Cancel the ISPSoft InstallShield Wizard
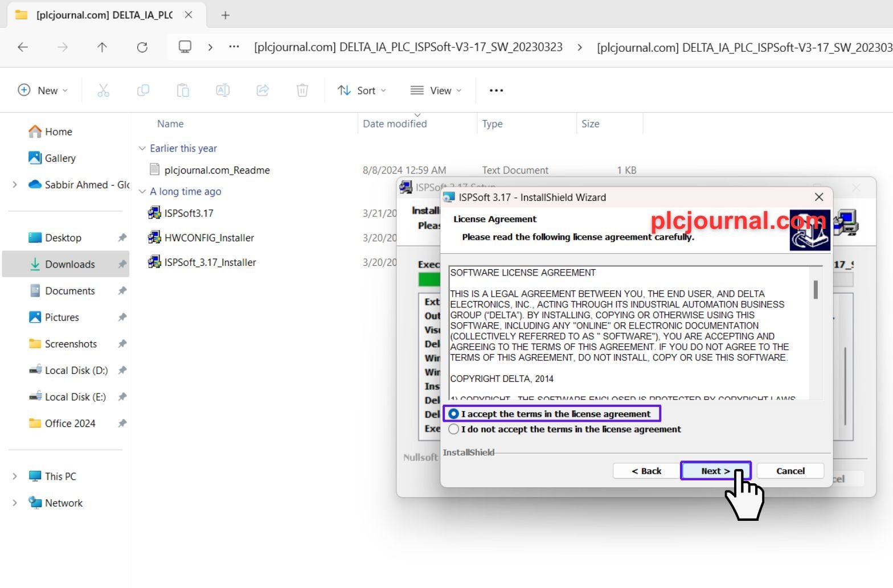 (790, 471)
